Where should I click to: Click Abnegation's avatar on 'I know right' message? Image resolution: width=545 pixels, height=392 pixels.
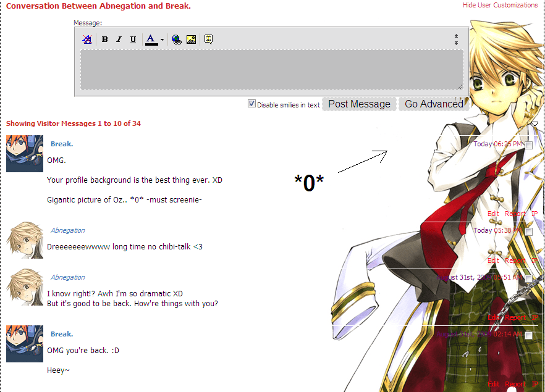[x=25, y=287]
